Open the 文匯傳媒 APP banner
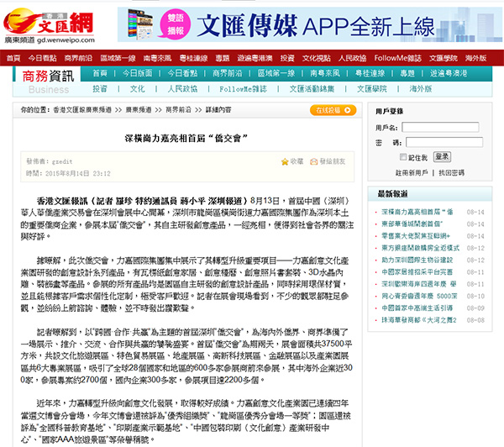Image resolution: width=504 pixels, height=447 pixels. [308, 24]
